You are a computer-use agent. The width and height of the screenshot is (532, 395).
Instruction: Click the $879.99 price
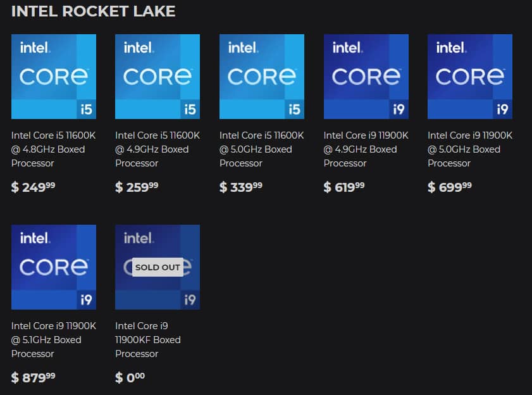[x=34, y=377]
